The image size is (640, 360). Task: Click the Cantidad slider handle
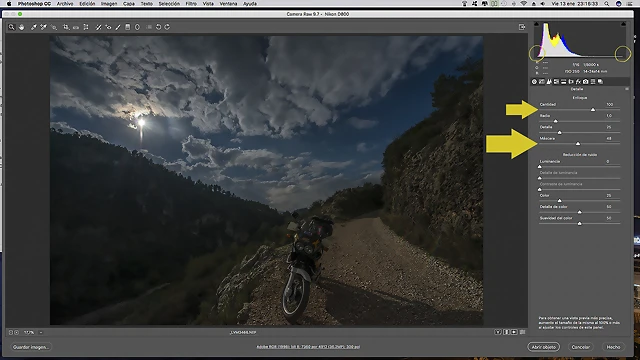tap(593, 109)
